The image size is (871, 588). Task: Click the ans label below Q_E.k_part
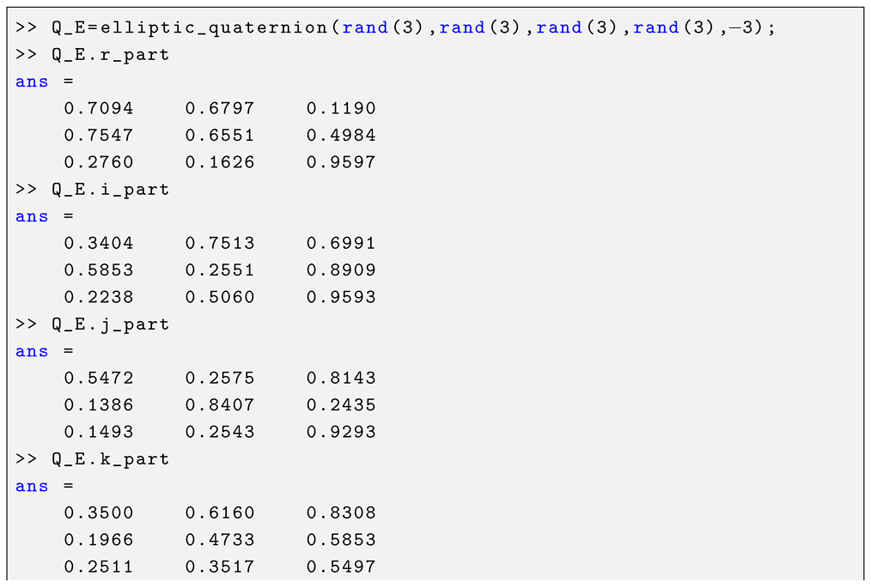32,487
